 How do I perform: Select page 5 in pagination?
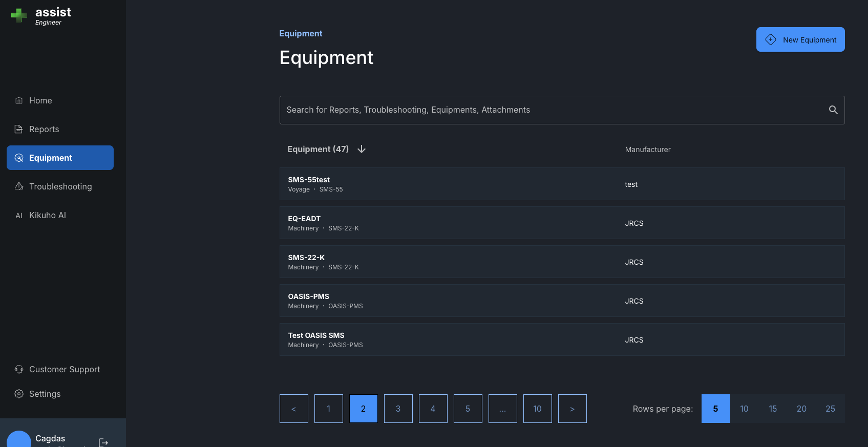468,409
